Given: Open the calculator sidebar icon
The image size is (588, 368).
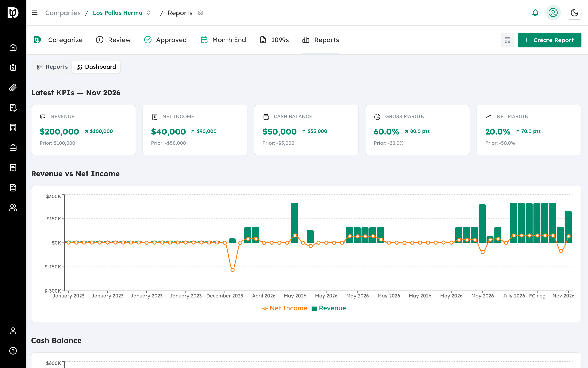Looking at the screenshot, I should pyautogui.click(x=13, y=128).
